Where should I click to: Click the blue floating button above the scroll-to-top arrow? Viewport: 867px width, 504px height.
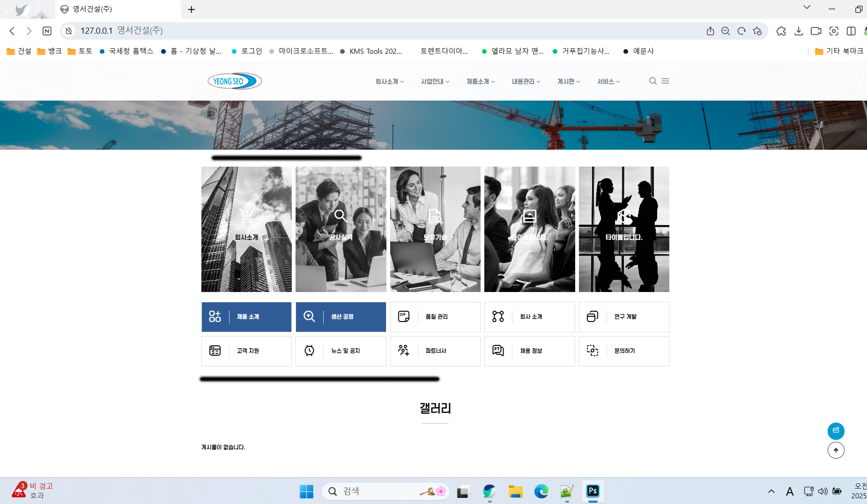836,431
